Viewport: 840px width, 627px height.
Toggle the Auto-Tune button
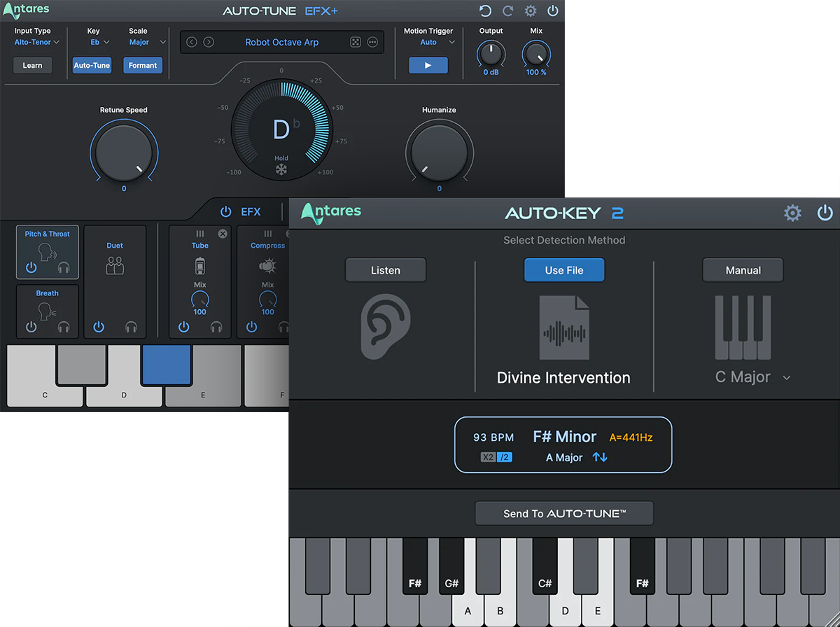92,66
